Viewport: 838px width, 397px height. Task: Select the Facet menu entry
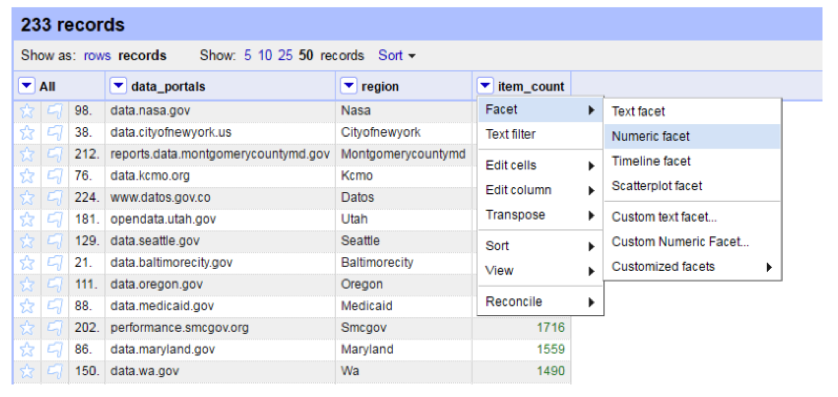point(540,110)
